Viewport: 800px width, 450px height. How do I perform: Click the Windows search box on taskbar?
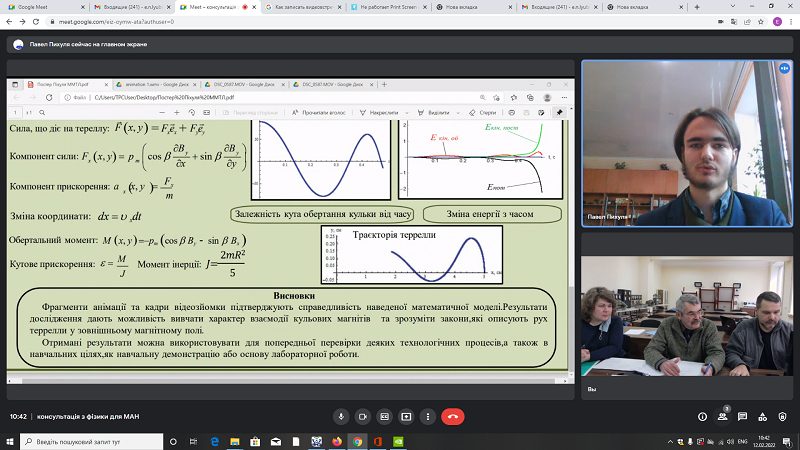tap(92, 442)
